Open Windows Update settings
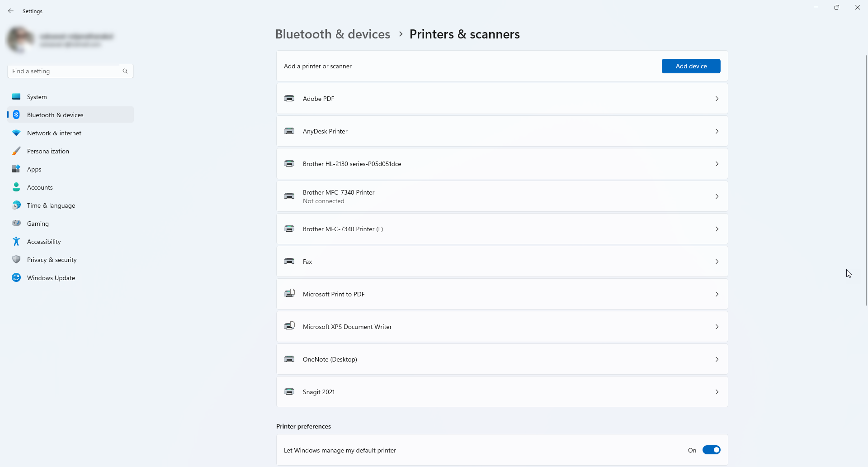 (x=71, y=278)
